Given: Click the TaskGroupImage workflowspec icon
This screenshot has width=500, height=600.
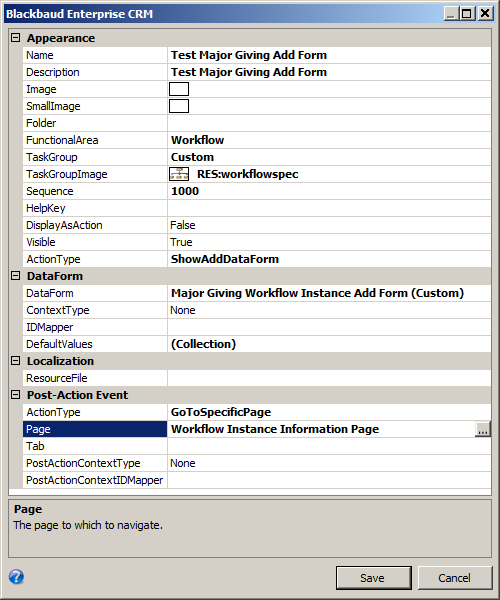Looking at the screenshot, I should 179,174.
